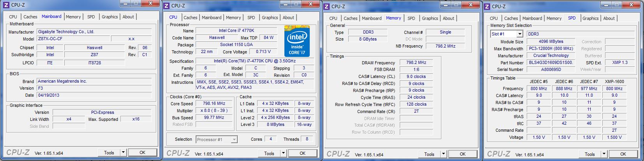Open Mainboard tab in Memory window

[372, 18]
